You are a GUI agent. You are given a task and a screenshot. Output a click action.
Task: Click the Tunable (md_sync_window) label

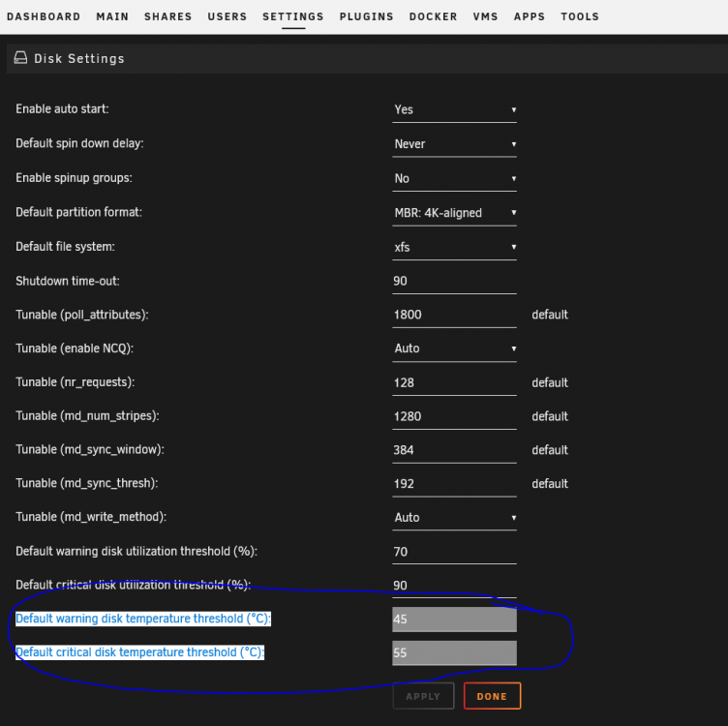pos(90,450)
